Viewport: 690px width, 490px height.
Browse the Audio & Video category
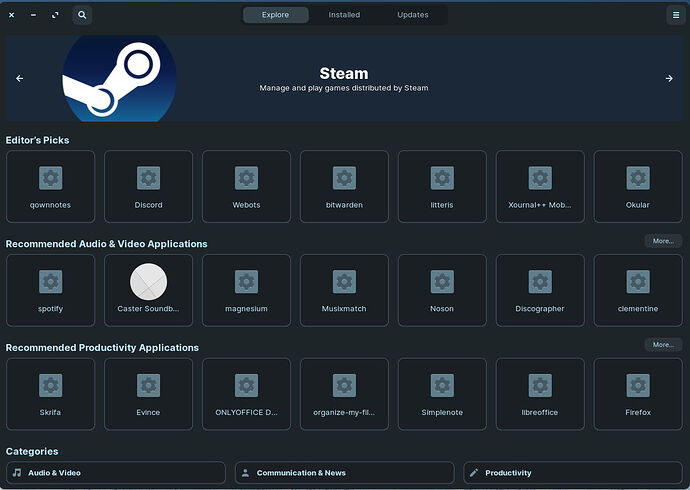116,473
